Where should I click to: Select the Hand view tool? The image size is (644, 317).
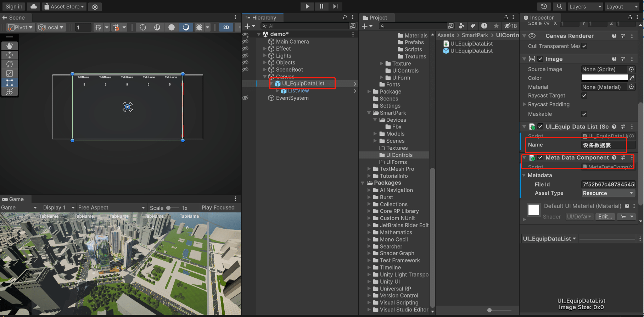(10, 46)
